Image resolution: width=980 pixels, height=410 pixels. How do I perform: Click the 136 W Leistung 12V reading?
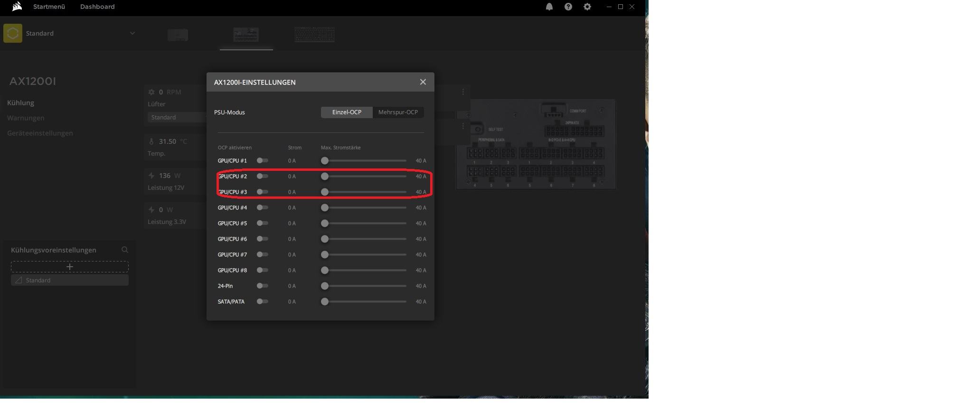(170, 176)
